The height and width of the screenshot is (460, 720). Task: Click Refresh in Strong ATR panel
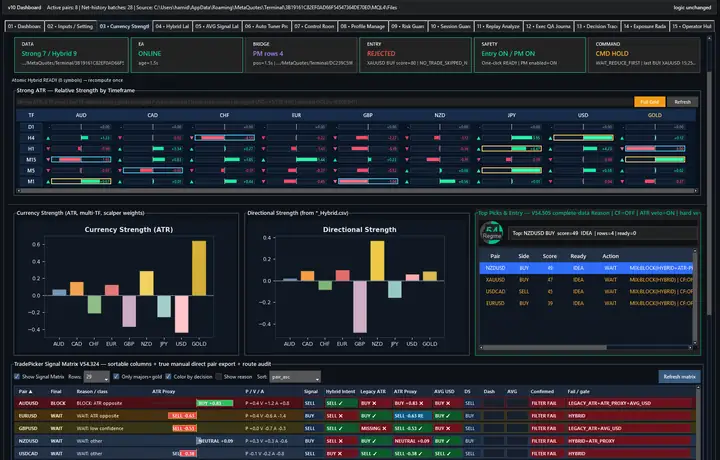click(682, 102)
